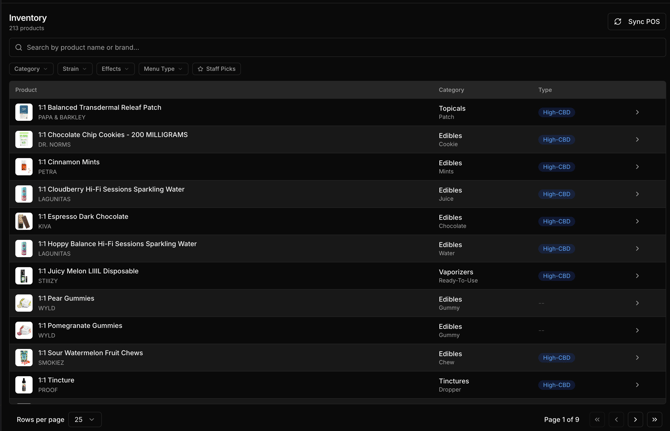The image size is (670, 431).
Task: Toggle the Staff Picks filter
Action: coord(217,69)
